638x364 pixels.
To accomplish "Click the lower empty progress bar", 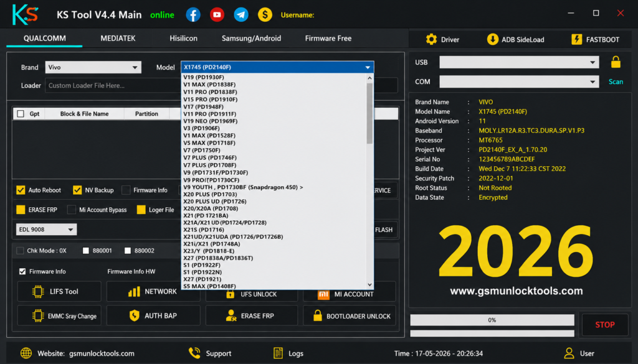I will 492,334.
